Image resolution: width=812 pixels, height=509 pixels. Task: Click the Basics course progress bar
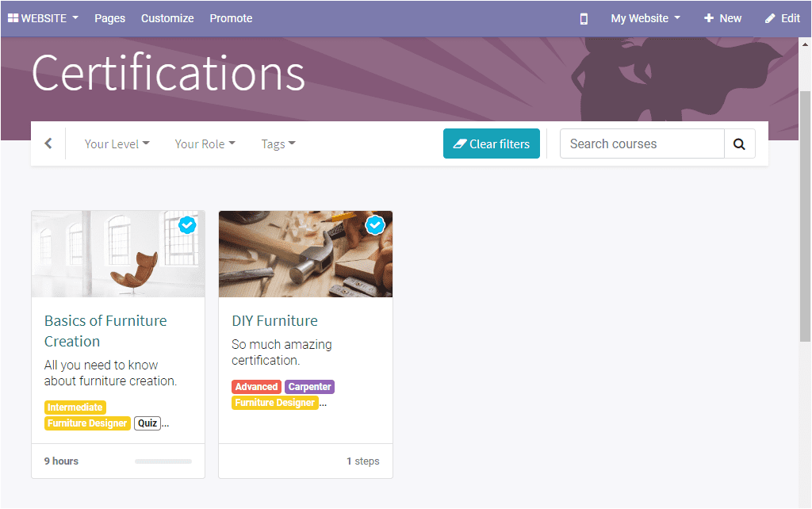tap(163, 461)
